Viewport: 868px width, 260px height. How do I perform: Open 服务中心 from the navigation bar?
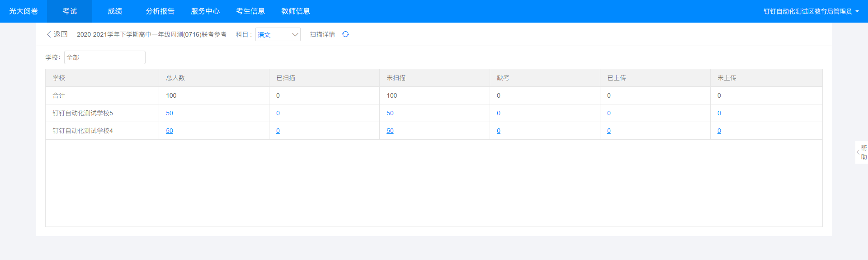205,11
